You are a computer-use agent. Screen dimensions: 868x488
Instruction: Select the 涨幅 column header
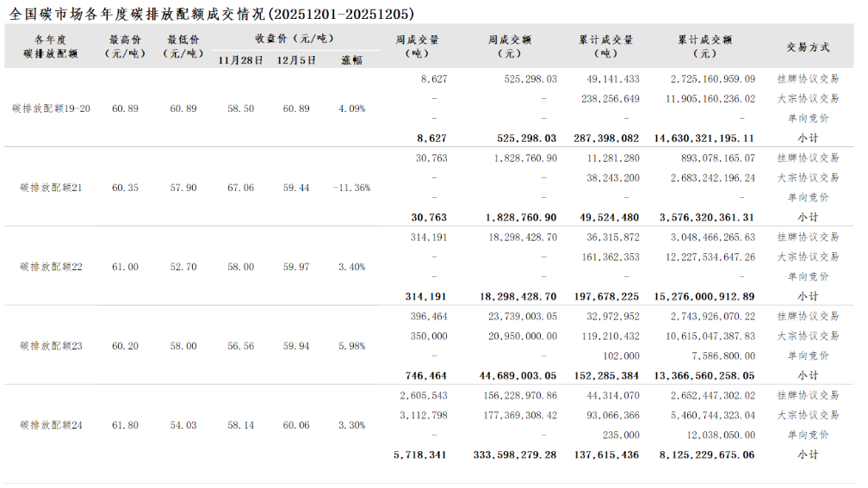(x=351, y=60)
